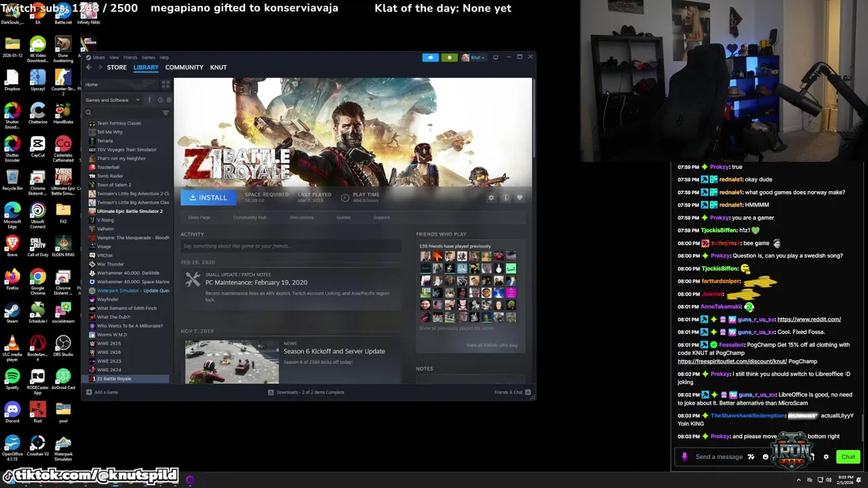This screenshot has width=868, height=488.
Task: Open Twitch chat settings gear icon
Action: point(826,457)
